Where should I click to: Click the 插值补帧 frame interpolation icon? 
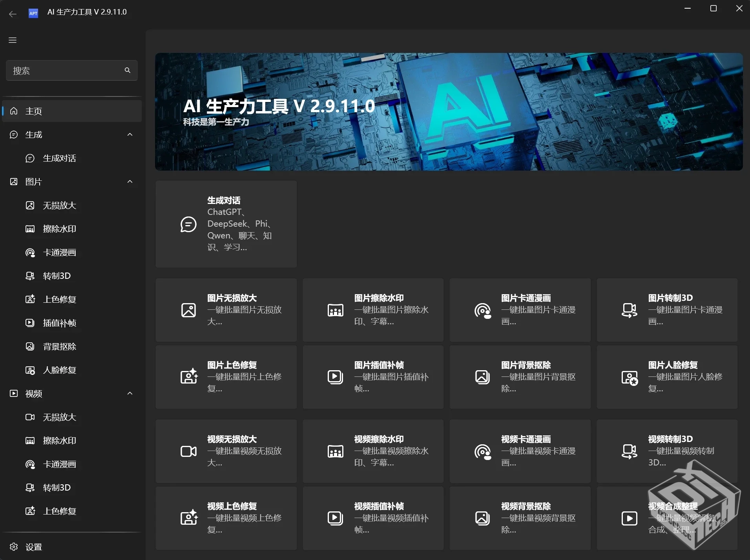31,323
